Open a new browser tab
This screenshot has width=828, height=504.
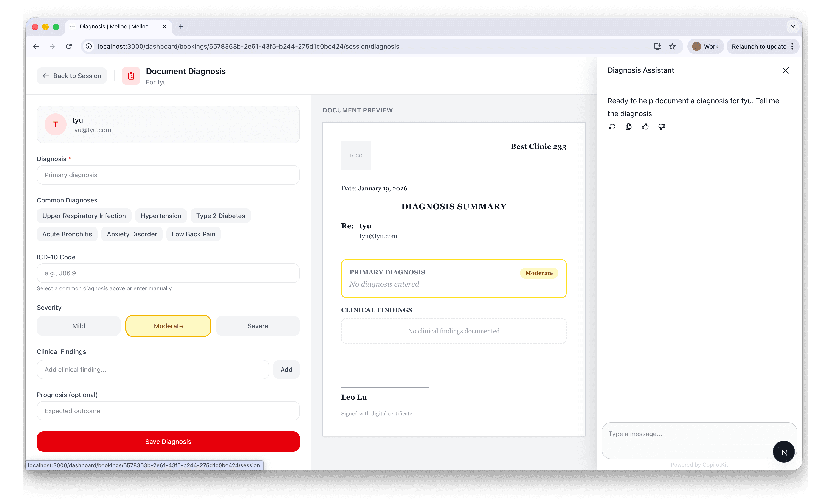point(181,27)
